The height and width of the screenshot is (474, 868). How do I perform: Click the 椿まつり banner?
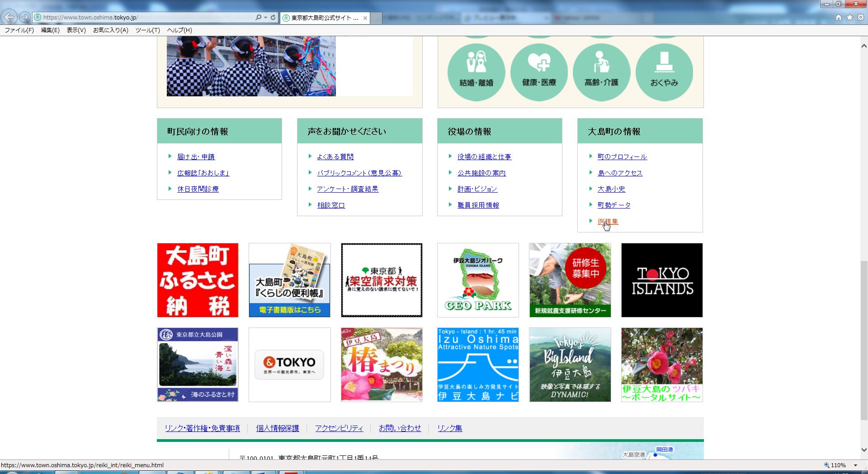(382, 365)
